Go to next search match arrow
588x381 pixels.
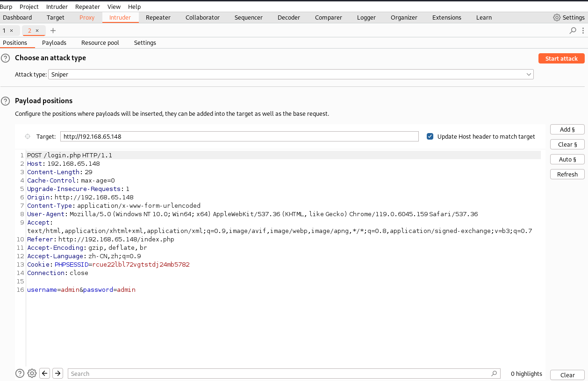coord(57,373)
